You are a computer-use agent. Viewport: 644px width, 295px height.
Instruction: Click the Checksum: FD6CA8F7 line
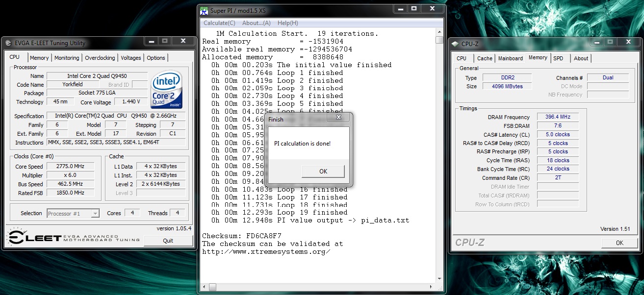point(242,236)
